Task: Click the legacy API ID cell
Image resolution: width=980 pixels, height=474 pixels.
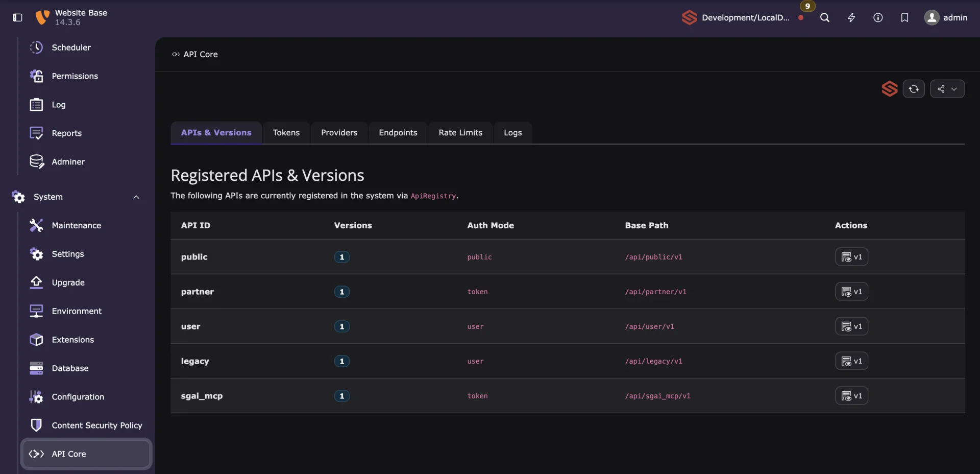Action: pyautogui.click(x=195, y=361)
